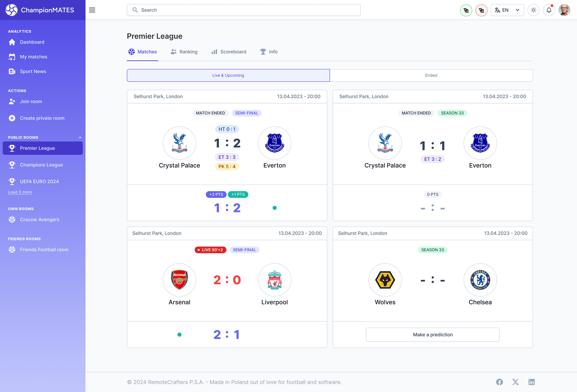Image resolution: width=577 pixels, height=392 pixels.
Task: Open the EN language dropdown
Action: tap(507, 10)
